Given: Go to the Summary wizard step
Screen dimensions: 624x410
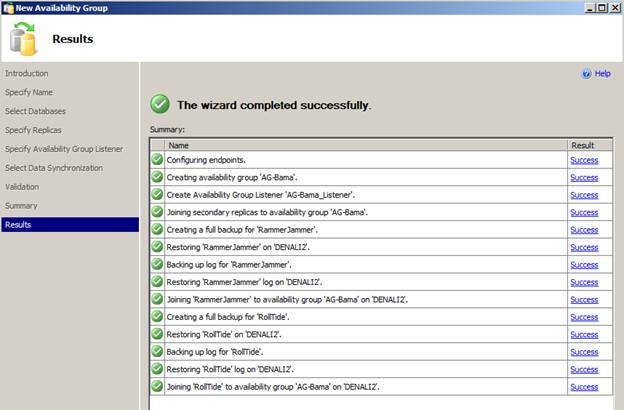Looking at the screenshot, I should [21, 206].
